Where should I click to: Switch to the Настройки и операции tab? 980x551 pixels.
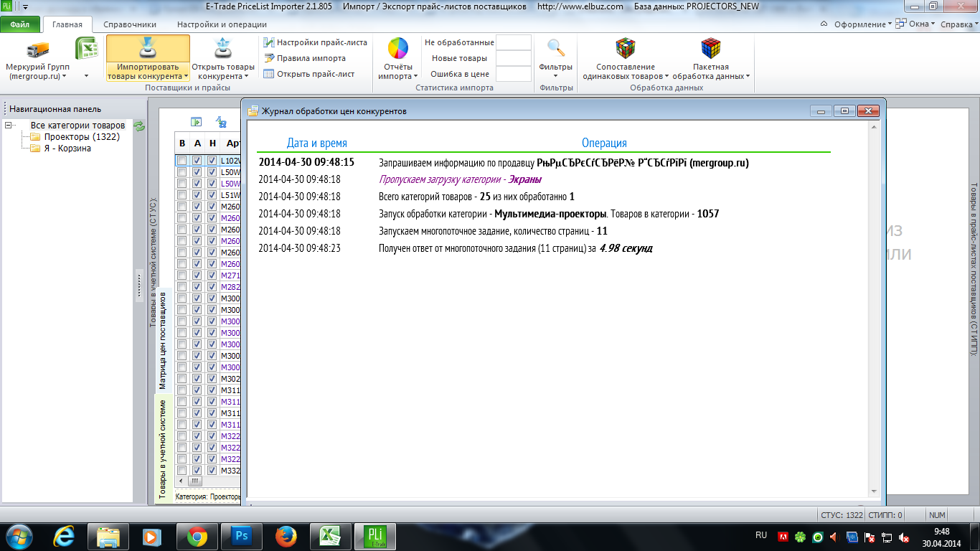pyautogui.click(x=222, y=24)
